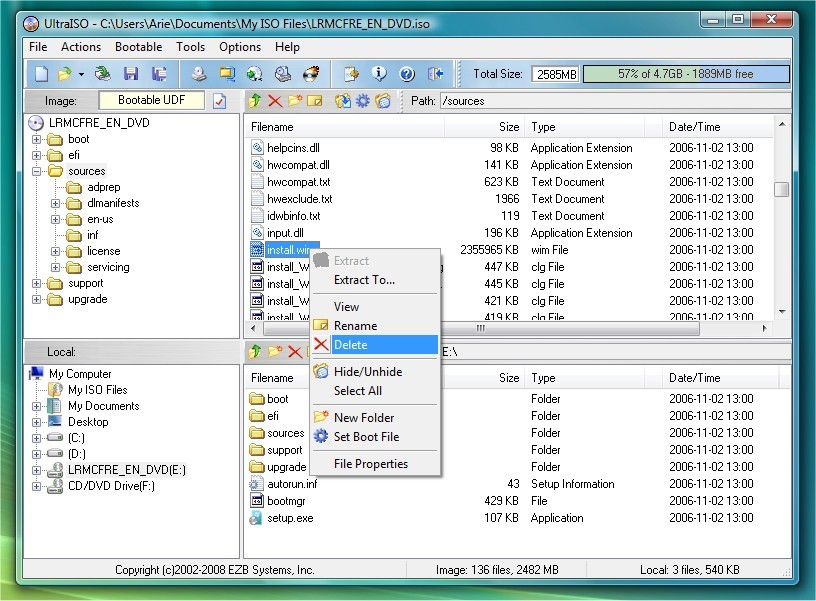Choose Hide/Unhide in the context menu
Image resolution: width=816 pixels, height=601 pixels.
click(367, 372)
